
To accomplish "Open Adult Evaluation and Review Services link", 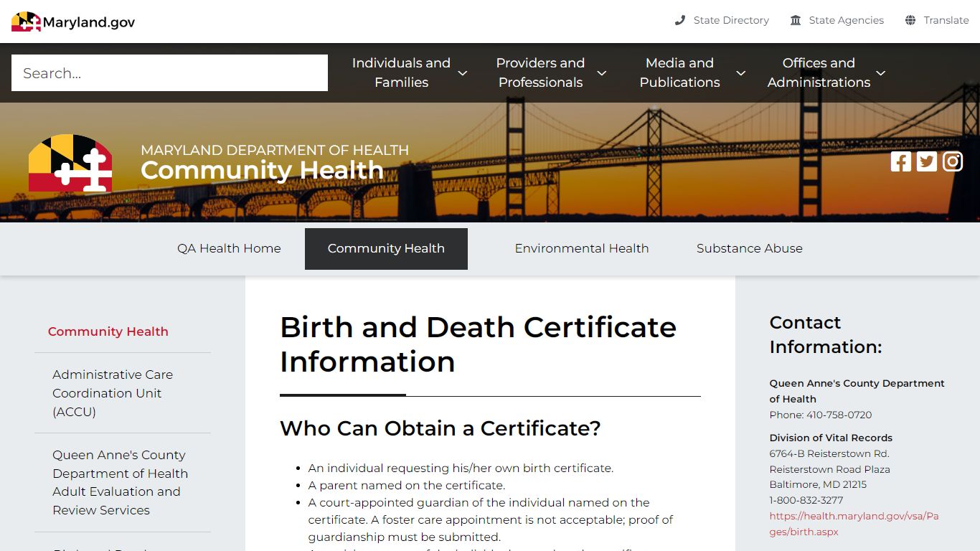I will [x=121, y=482].
